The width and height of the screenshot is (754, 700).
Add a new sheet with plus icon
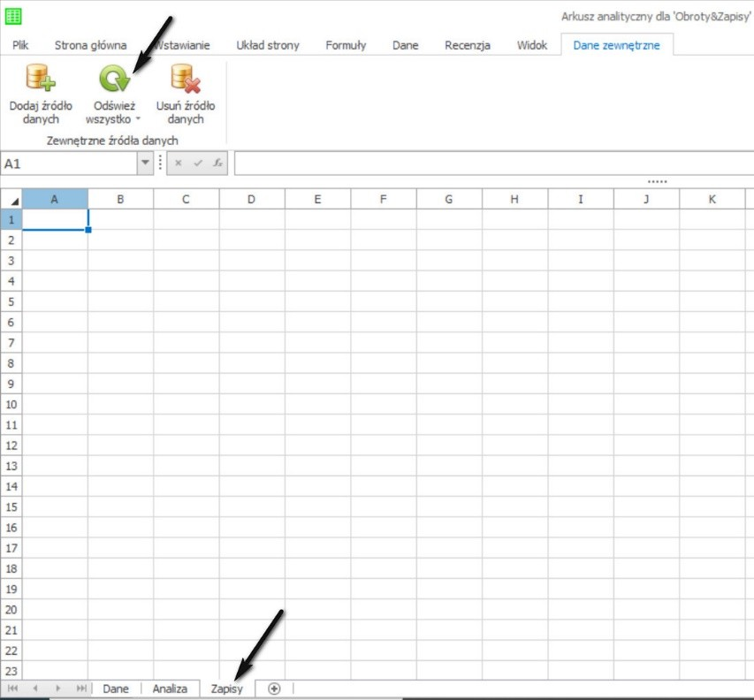pos(274,689)
